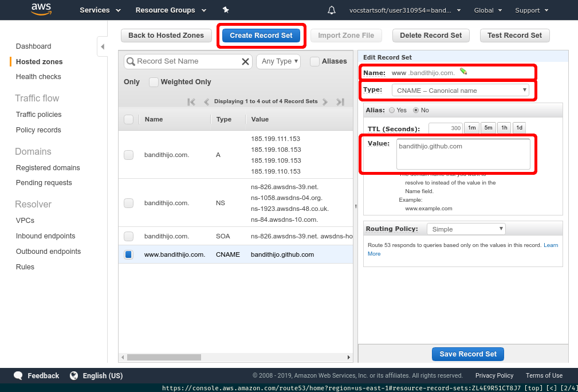This screenshot has height=392, width=578.
Task: Open the Services menu
Action: pyautogui.click(x=100, y=10)
